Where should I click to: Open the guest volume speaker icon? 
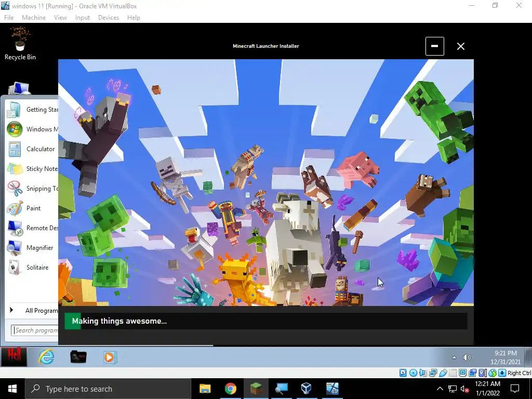click(467, 357)
